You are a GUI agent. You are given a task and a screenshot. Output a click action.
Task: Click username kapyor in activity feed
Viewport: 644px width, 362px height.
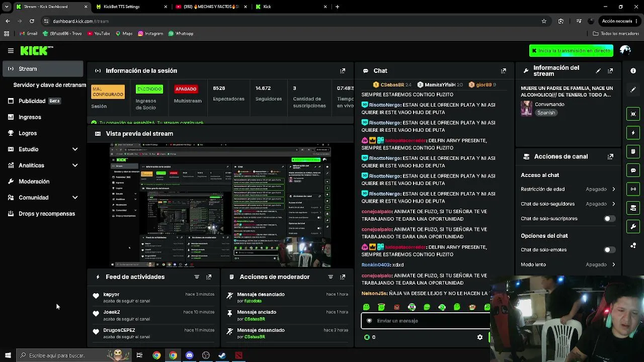[111, 295]
